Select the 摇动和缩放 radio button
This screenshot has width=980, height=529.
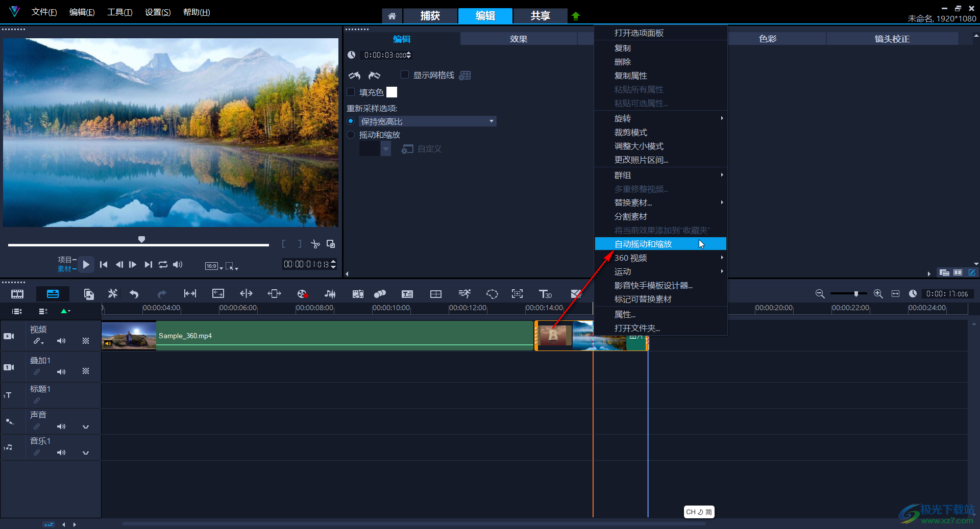(x=351, y=135)
